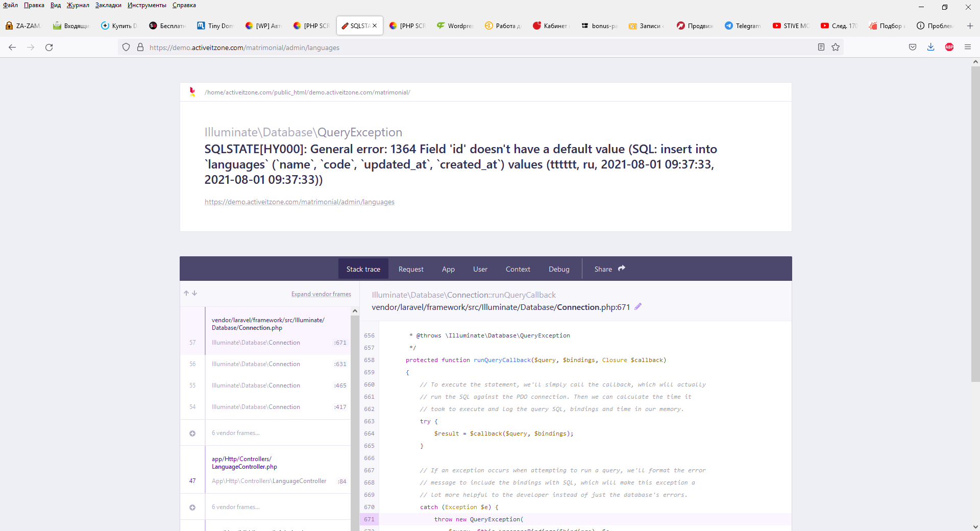The image size is (980, 531).
Task: Open Reader View icon in address bar
Action: point(821,47)
